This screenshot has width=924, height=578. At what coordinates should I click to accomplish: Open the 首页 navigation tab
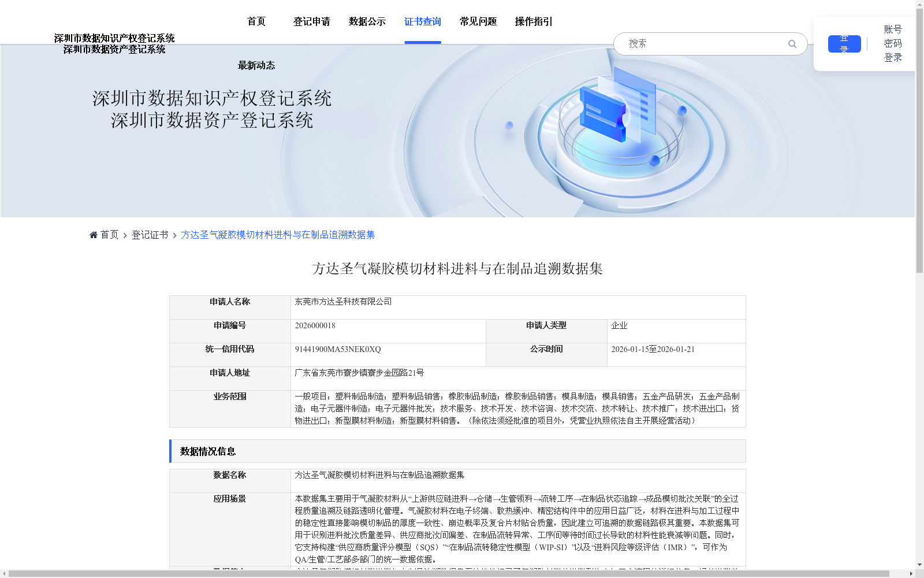(256, 21)
